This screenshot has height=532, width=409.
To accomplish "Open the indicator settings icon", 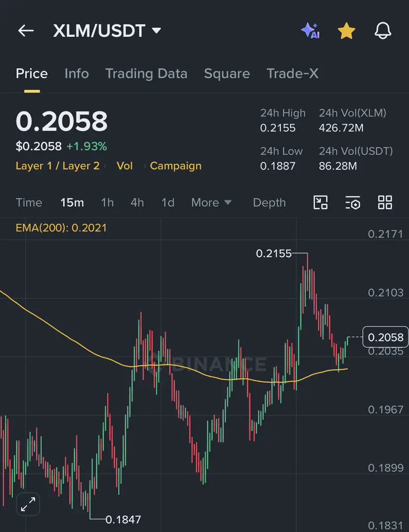I will [x=353, y=203].
